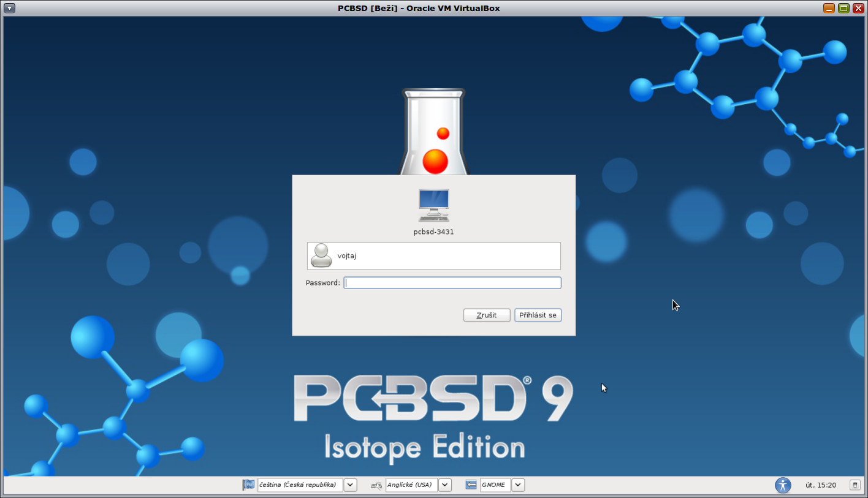This screenshot has height=498, width=868.
Task: Maximize the VirtualBox window
Action: point(844,8)
